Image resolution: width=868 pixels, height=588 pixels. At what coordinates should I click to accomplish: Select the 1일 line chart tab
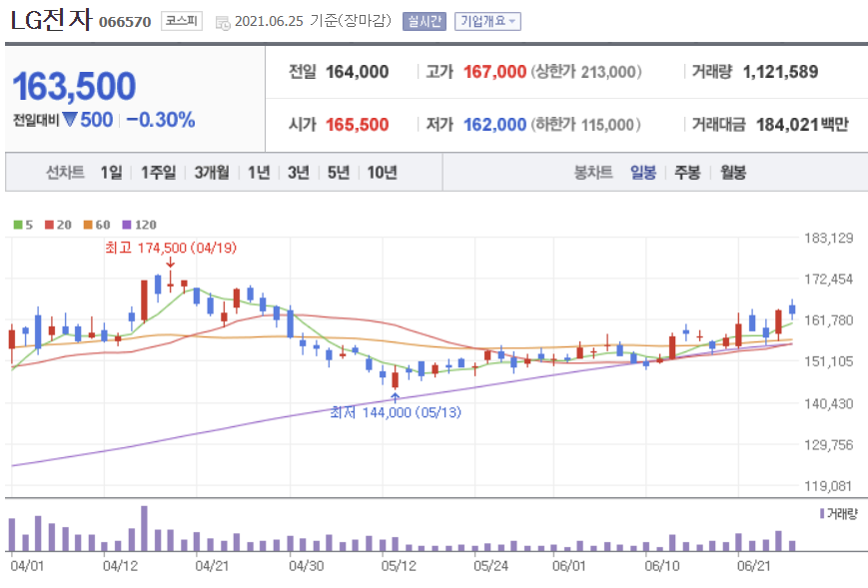pyautogui.click(x=111, y=173)
